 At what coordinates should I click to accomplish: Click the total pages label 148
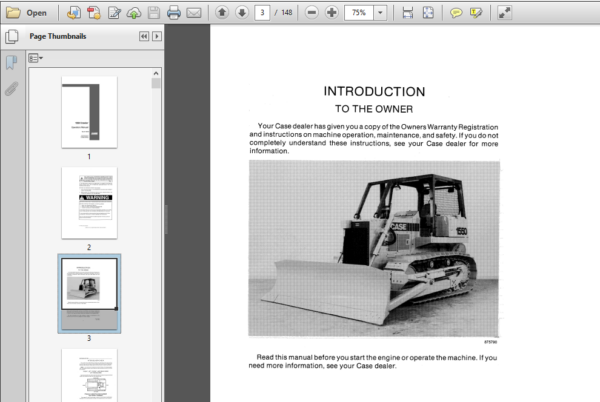tap(287, 13)
